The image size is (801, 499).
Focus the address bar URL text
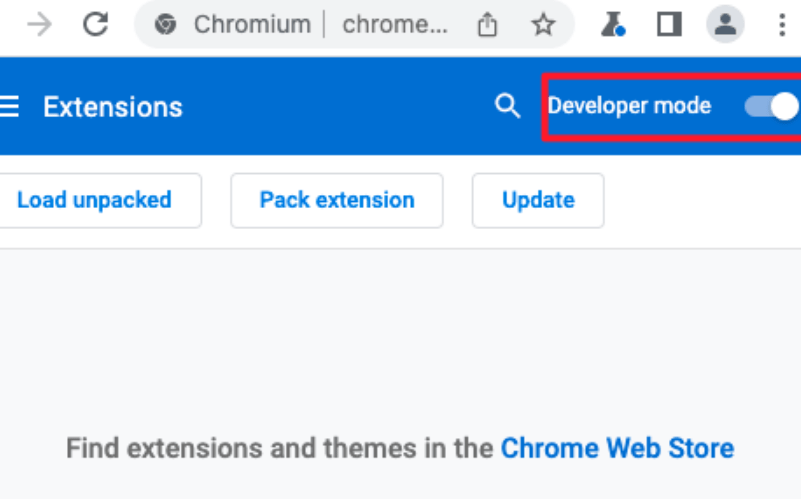coord(395,25)
